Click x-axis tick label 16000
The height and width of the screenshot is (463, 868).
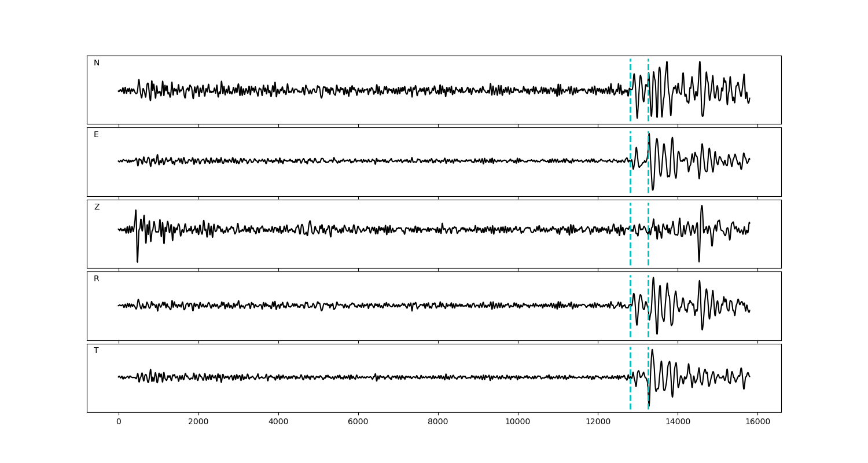click(757, 422)
